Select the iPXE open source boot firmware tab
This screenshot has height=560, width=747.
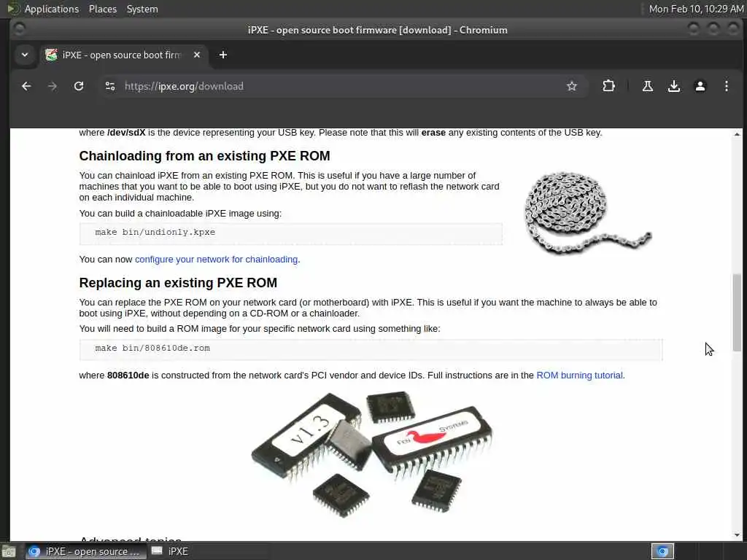pyautogui.click(x=123, y=55)
